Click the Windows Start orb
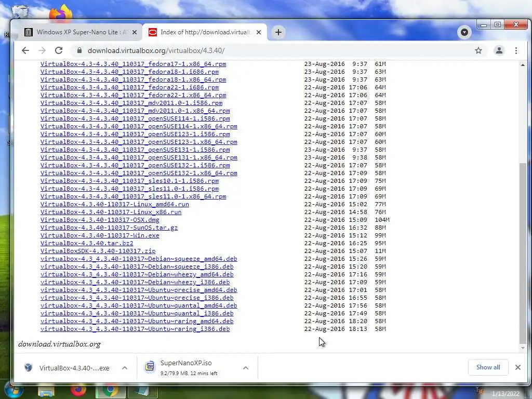 point(14,391)
